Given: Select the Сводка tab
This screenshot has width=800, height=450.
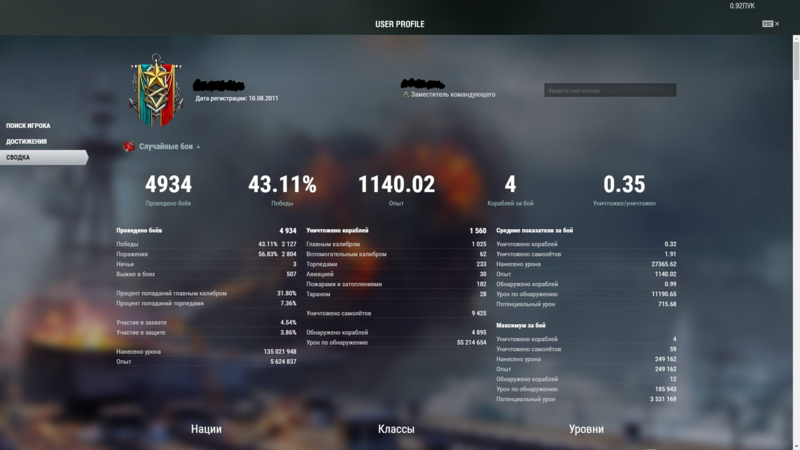Looking at the screenshot, I should [19, 158].
